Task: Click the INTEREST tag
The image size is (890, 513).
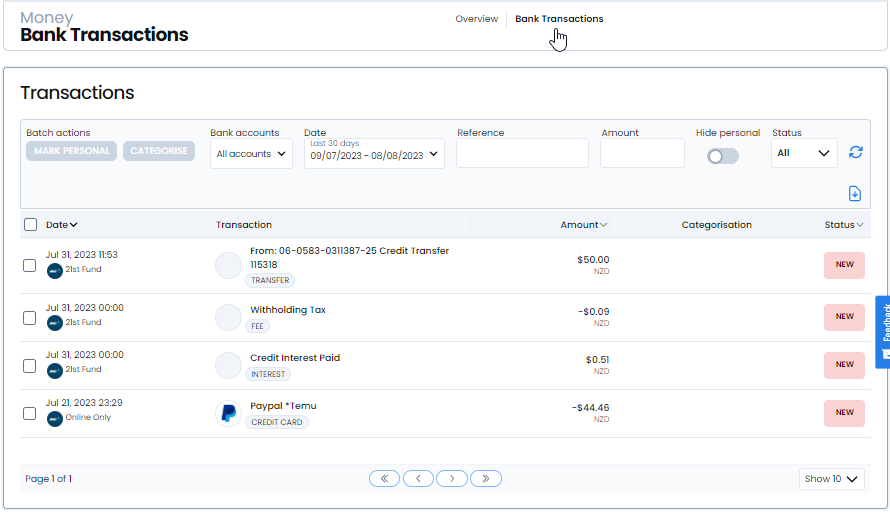Action: pyautogui.click(x=268, y=375)
